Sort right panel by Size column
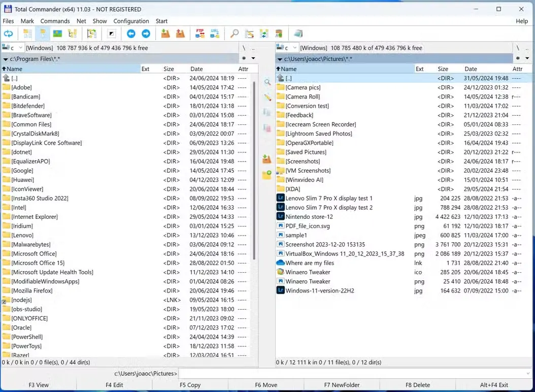The height and width of the screenshot is (392, 535). click(443, 69)
